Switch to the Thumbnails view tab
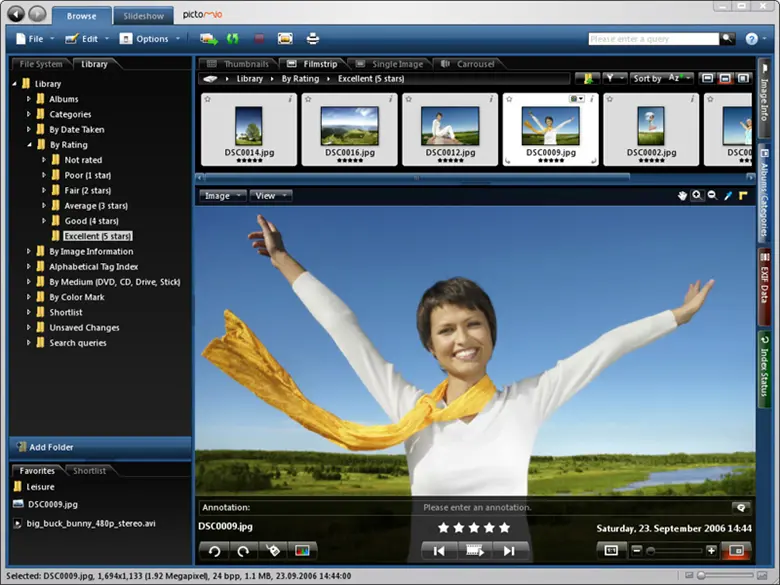This screenshot has width=780, height=585. (238, 64)
